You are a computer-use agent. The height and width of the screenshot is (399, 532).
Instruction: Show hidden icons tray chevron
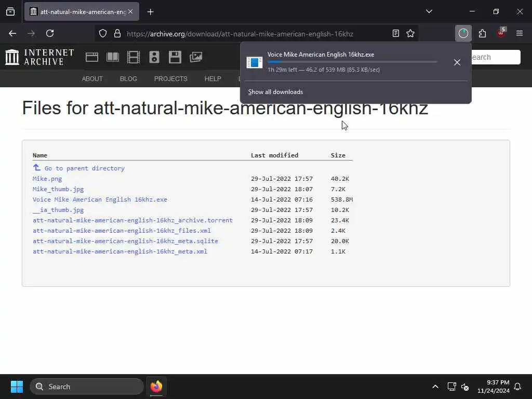pos(435,387)
